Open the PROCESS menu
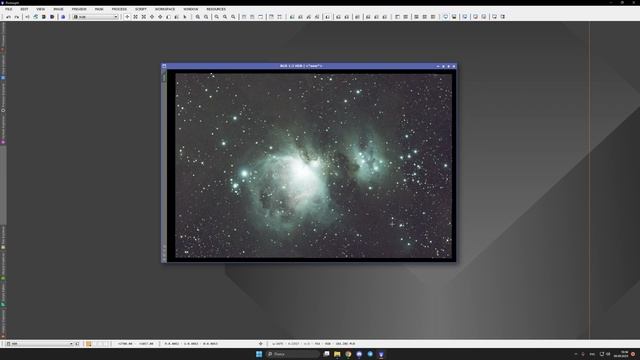The width and height of the screenshot is (640, 360). coord(119,9)
